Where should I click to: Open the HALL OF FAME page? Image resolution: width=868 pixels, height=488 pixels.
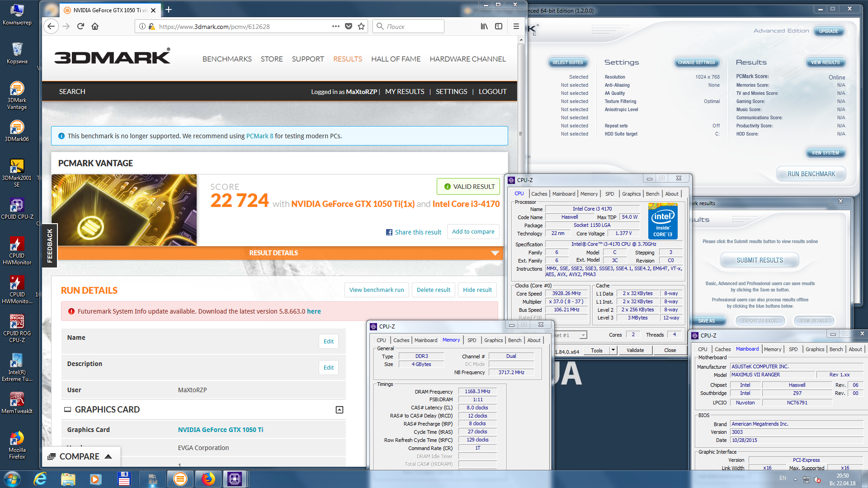396,59
